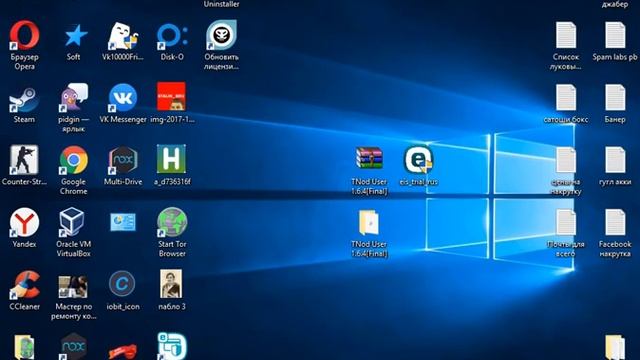Image resolution: width=640 pixels, height=360 pixels.
Task: Click the "VK Messenger" label text
Action: click(x=123, y=119)
